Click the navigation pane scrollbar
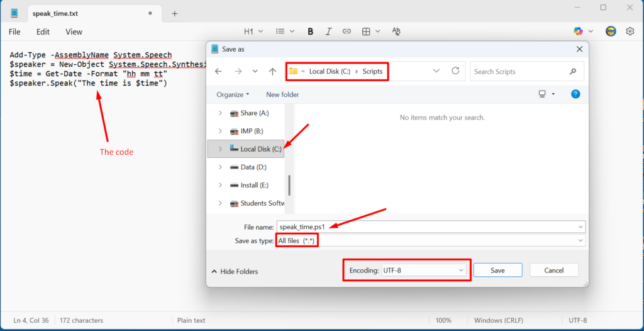Viewport: 644px width, 331px height. pos(289,185)
